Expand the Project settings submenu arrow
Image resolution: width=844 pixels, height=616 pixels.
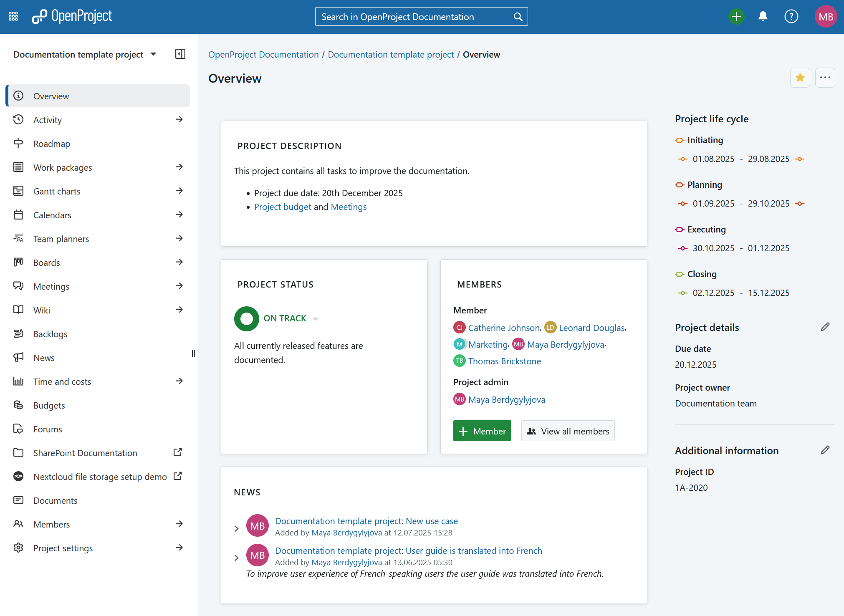pos(179,548)
